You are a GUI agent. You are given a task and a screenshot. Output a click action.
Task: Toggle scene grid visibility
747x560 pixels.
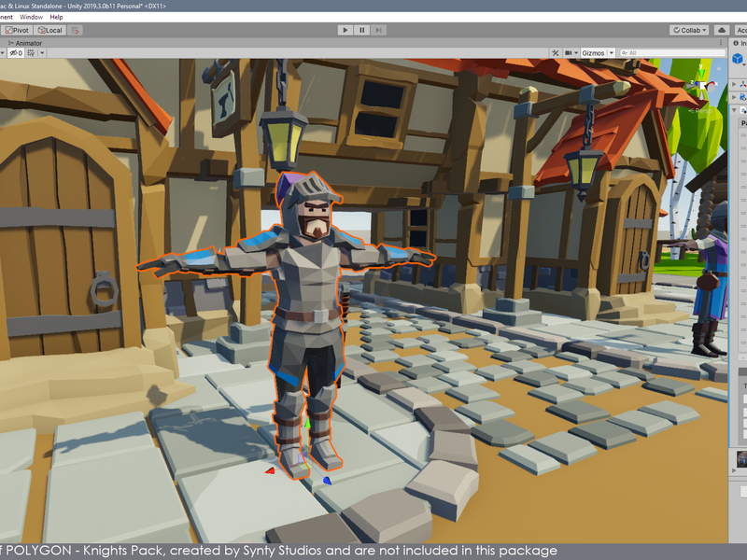click(x=31, y=53)
